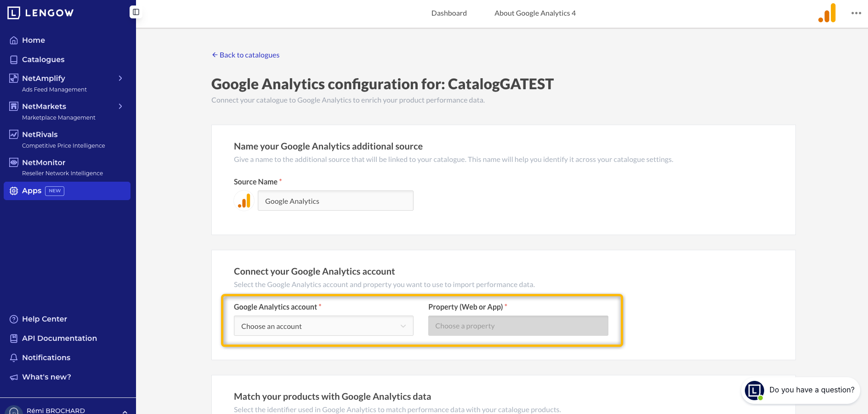Expand the NetMarkets submenu chevron
The width and height of the screenshot is (868, 414).
coord(120,106)
